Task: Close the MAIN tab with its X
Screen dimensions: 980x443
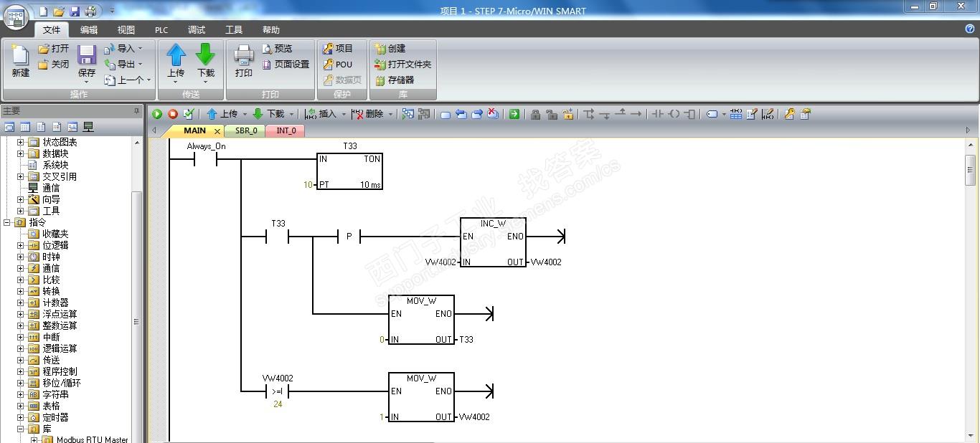Action: click(217, 131)
